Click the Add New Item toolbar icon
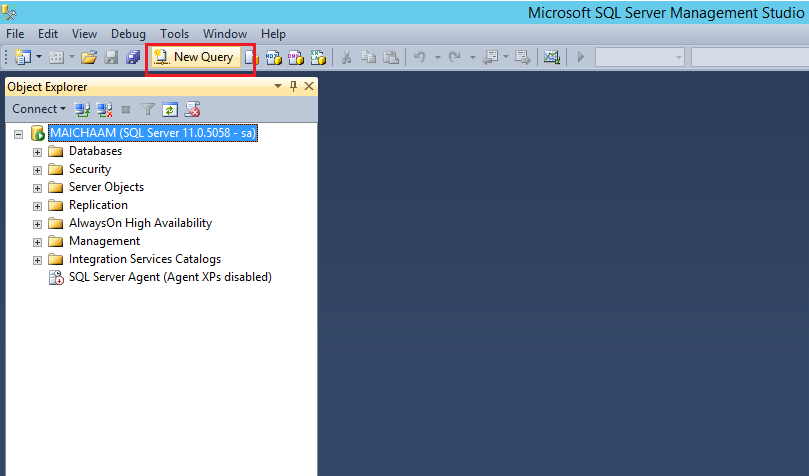The image size is (809, 476). [x=56, y=57]
